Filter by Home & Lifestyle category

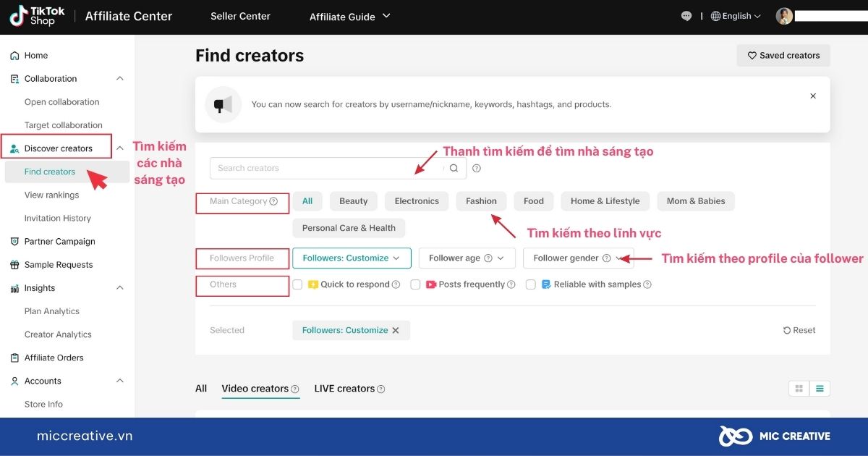pyautogui.click(x=605, y=201)
